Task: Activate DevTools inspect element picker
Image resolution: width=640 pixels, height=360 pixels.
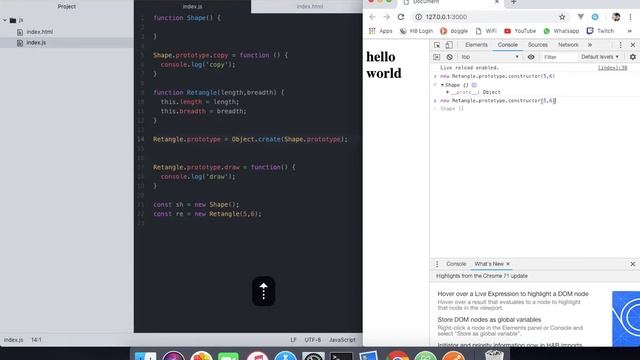Action: tap(437, 45)
